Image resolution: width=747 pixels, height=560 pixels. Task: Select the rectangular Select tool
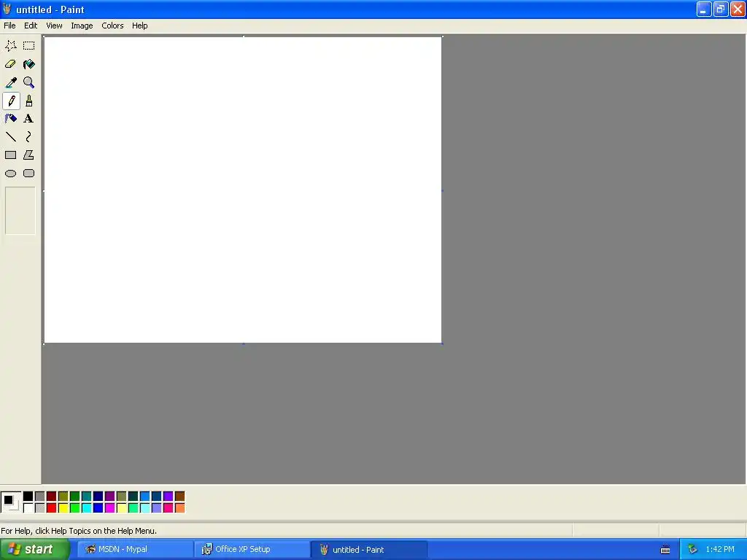click(28, 46)
